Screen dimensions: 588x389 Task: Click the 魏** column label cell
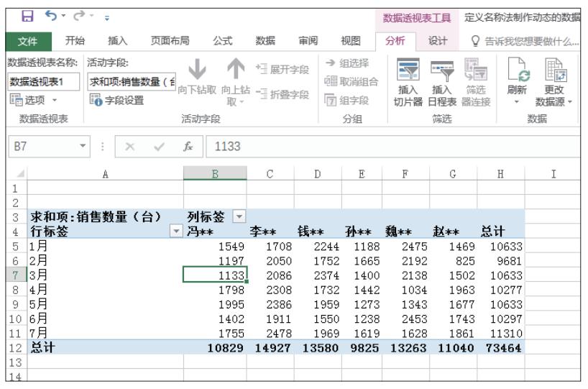(405, 231)
